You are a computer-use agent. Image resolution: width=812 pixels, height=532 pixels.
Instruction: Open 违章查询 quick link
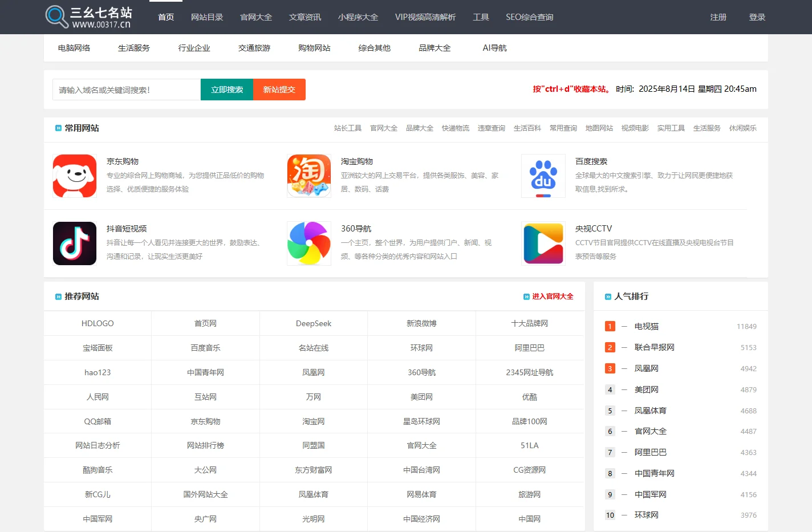492,128
